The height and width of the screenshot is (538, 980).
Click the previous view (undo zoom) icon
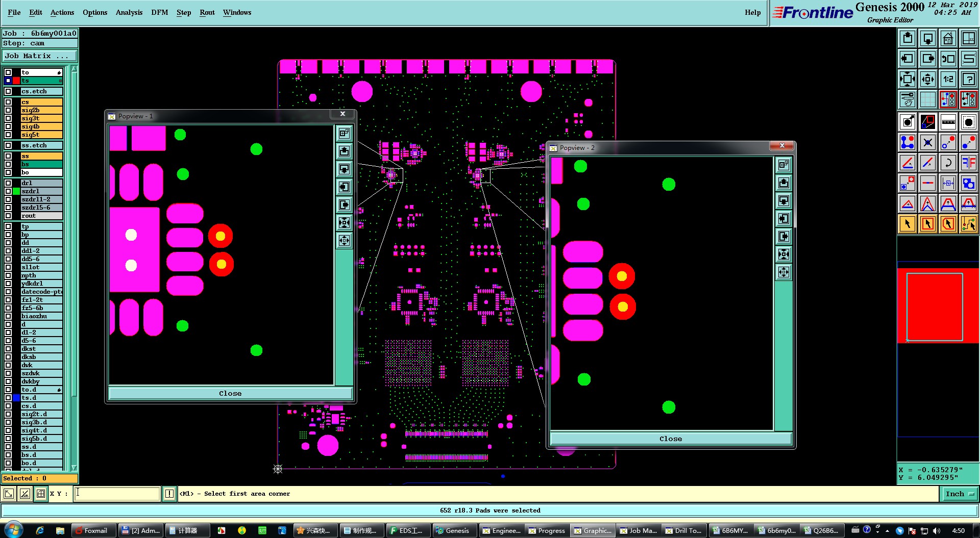click(x=948, y=59)
